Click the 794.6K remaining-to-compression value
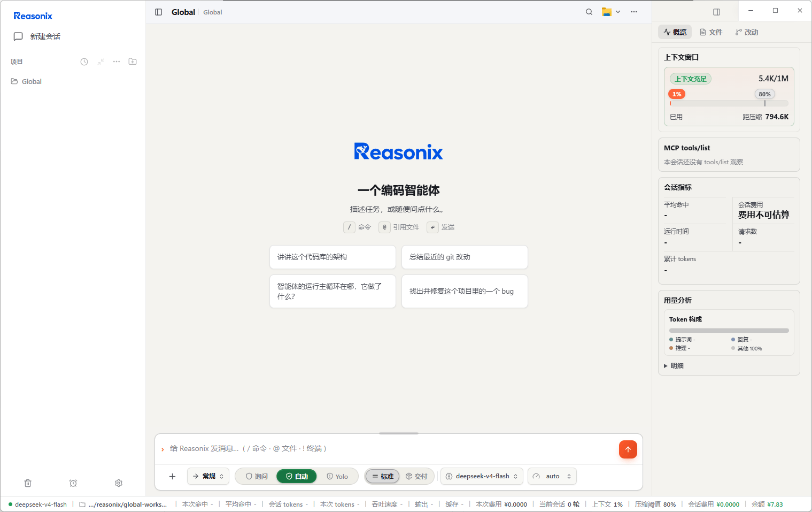This screenshot has height=512, width=812. 777,117
